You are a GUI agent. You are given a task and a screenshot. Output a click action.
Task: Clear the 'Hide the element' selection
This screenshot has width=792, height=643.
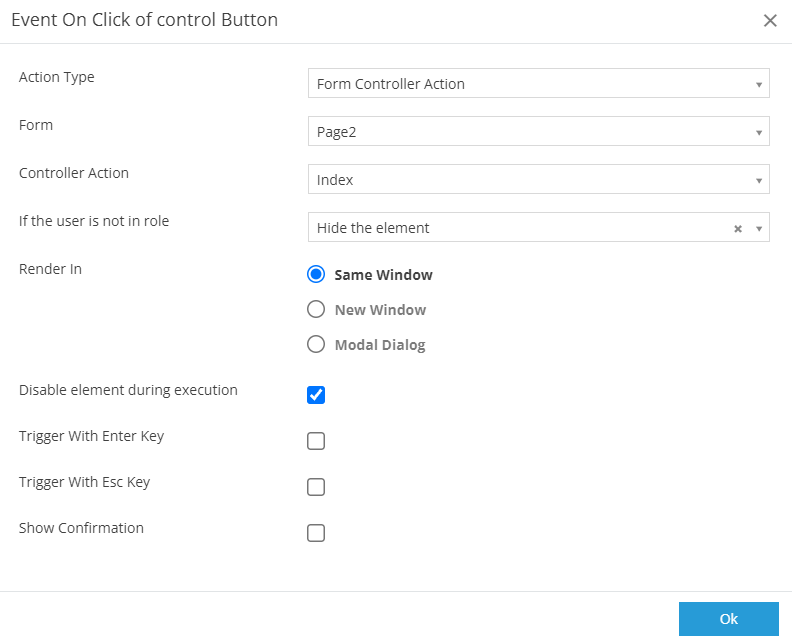coord(738,228)
